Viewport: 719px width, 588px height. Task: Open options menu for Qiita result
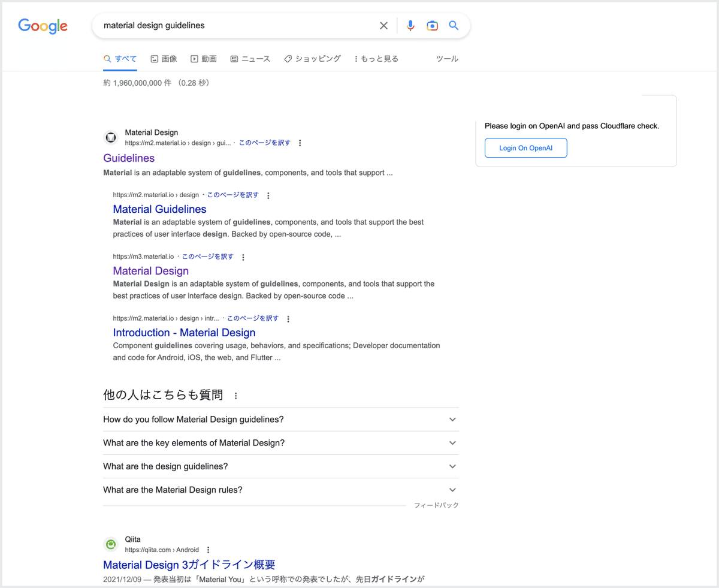pos(209,550)
